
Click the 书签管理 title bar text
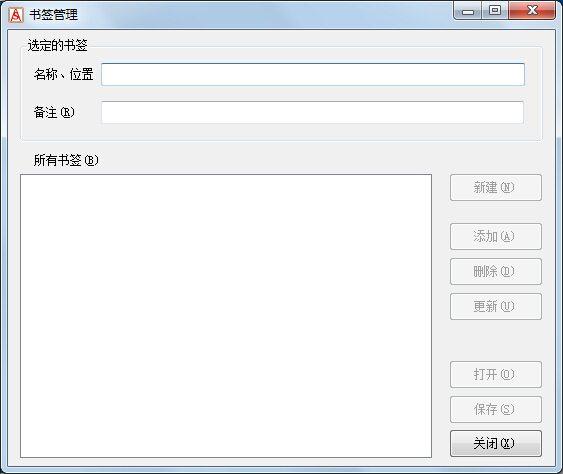[x=53, y=15]
